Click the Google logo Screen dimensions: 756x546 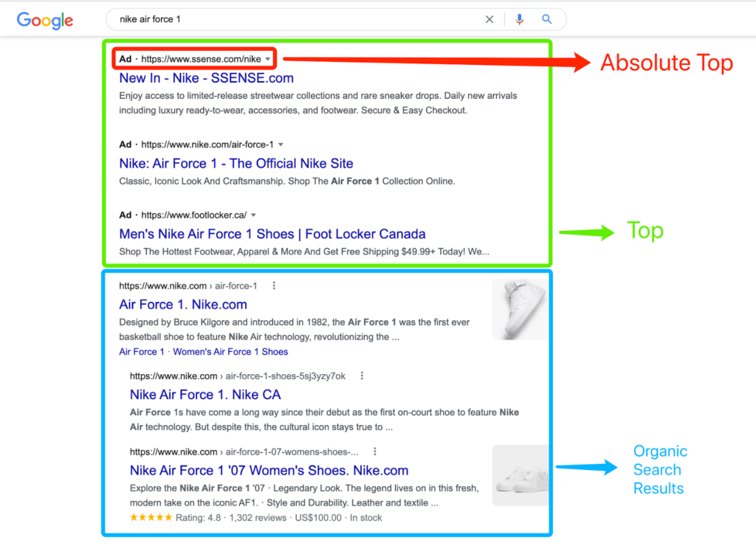(x=44, y=21)
